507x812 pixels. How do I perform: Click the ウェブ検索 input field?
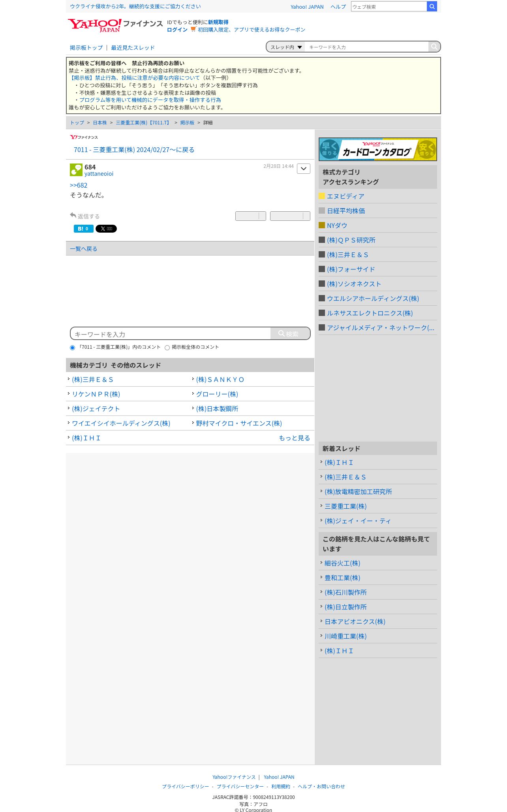(389, 6)
